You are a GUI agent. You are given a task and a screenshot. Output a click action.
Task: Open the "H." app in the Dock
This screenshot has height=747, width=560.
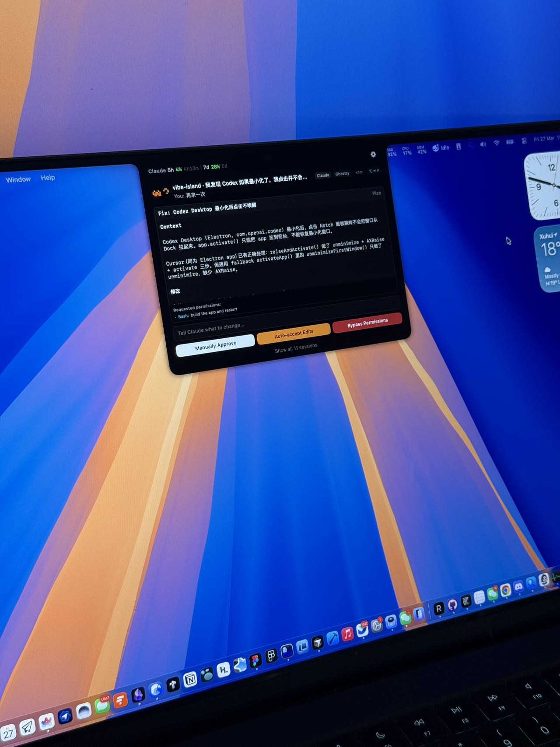pos(223,670)
